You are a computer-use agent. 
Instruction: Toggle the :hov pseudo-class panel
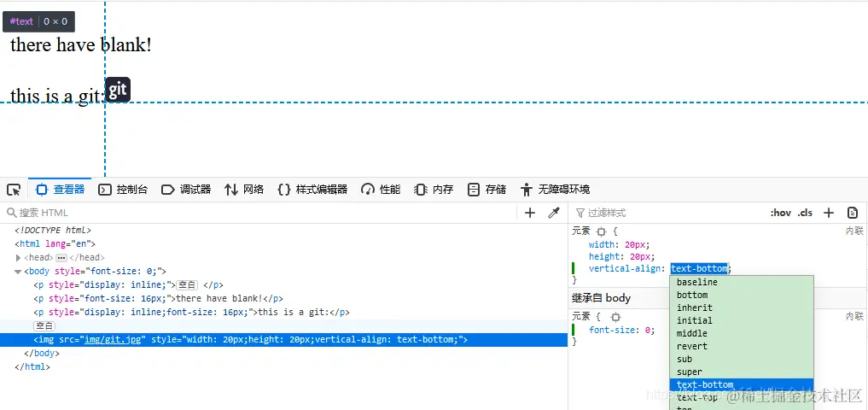click(x=781, y=213)
